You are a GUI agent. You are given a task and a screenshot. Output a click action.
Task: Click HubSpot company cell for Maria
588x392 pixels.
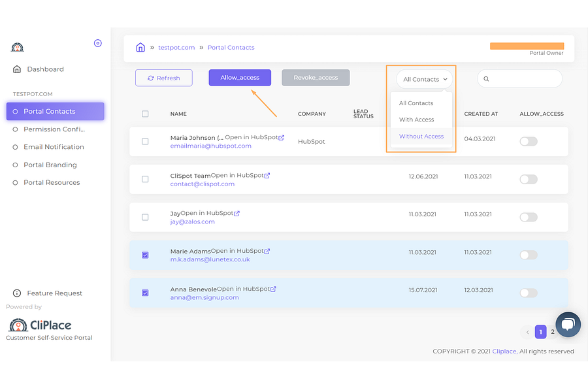point(311,142)
